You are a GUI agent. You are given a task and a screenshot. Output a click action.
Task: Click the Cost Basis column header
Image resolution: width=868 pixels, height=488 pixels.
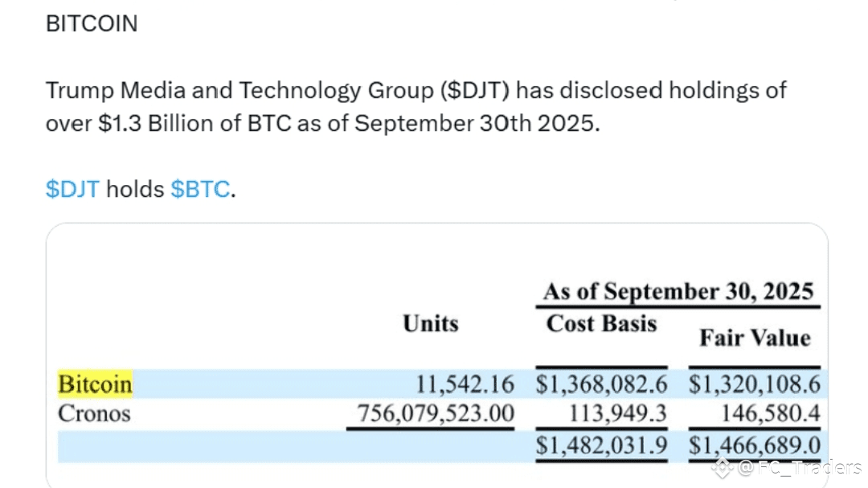click(601, 323)
